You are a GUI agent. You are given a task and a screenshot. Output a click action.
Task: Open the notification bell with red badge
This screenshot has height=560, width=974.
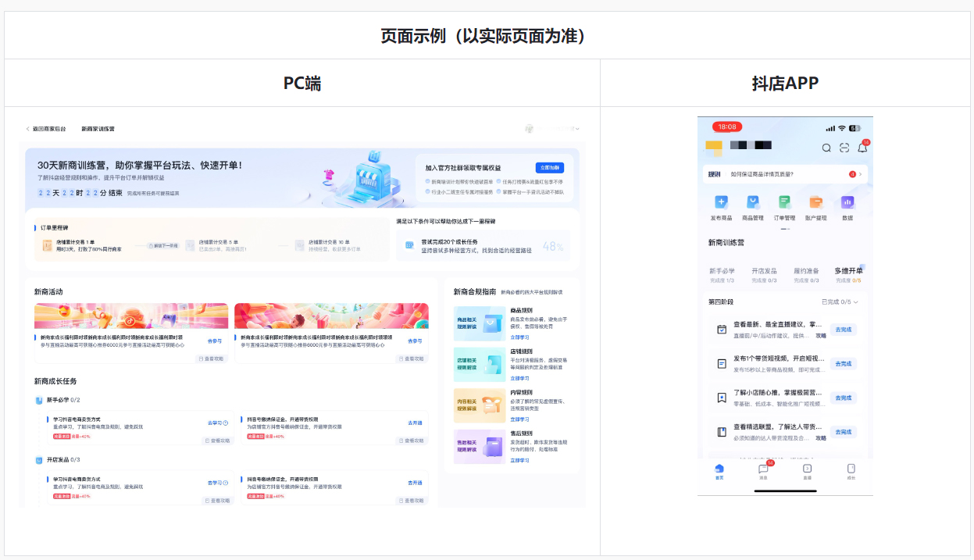coord(862,148)
